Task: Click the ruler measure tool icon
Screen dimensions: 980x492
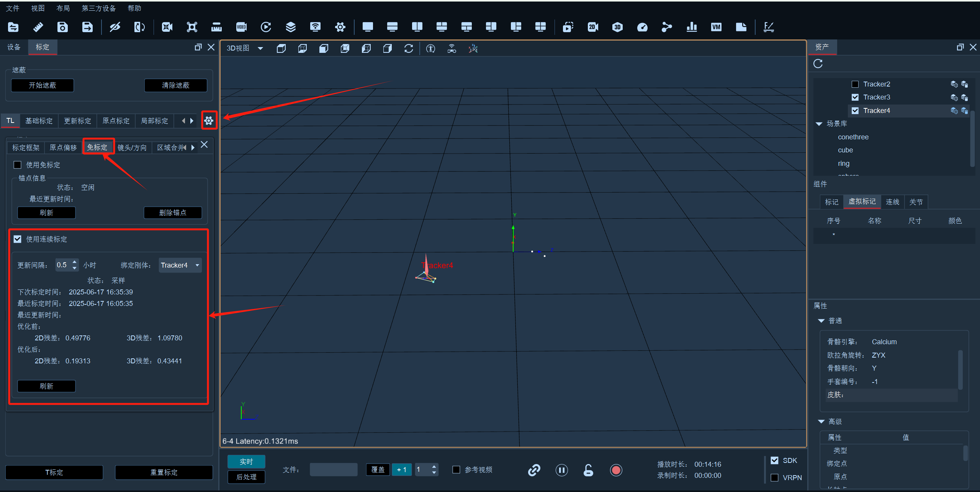Action: click(38, 27)
